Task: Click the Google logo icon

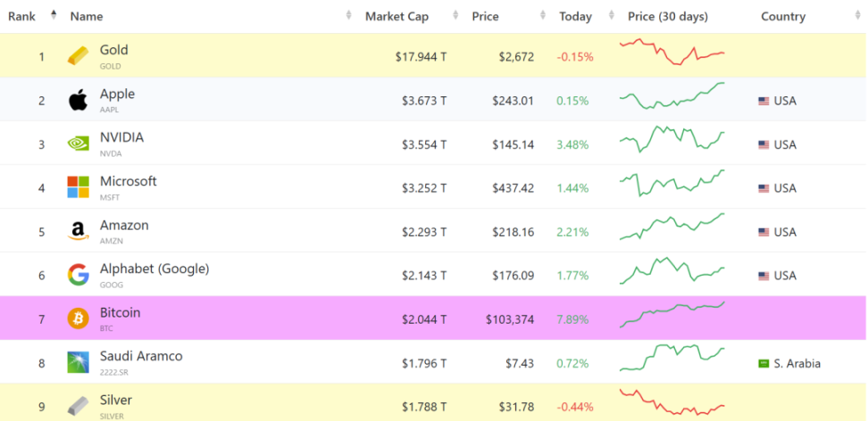Action: [x=79, y=275]
